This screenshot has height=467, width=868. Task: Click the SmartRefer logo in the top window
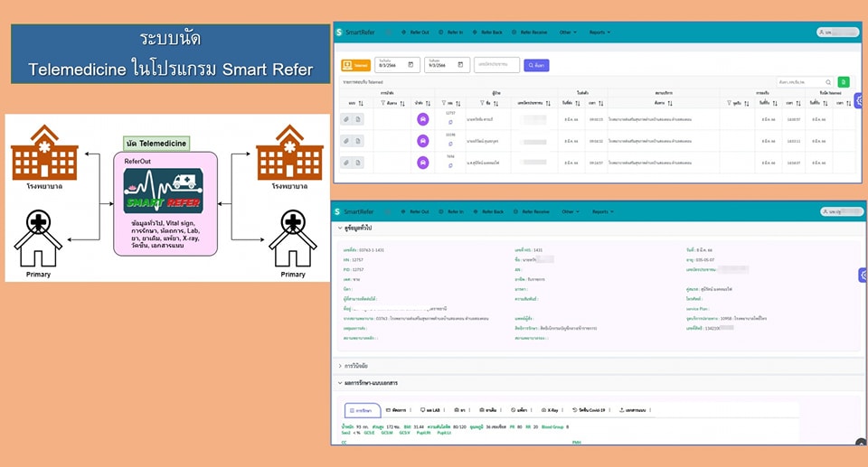[355, 33]
